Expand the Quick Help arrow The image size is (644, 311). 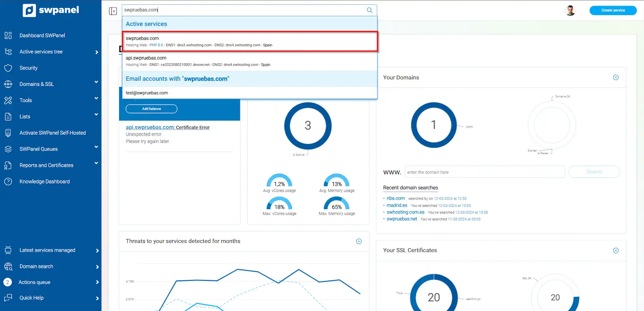coord(97,298)
